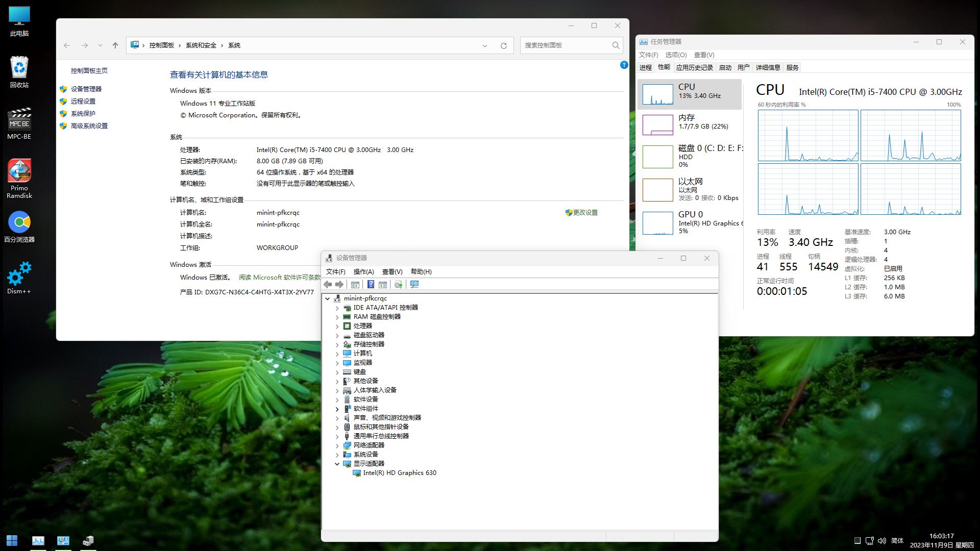
Task: Click the Device Manager icon on the taskbar
Action: [88, 540]
